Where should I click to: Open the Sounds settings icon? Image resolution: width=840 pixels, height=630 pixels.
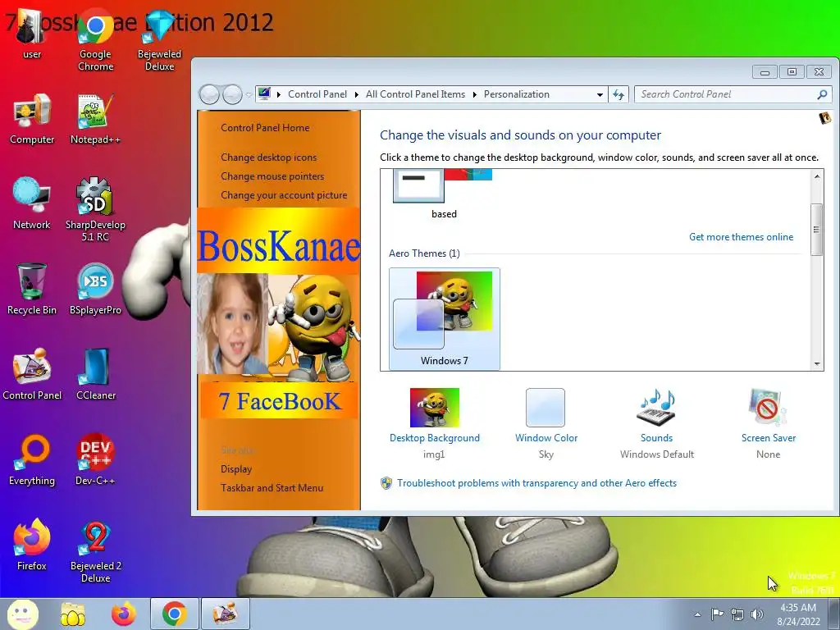(x=657, y=407)
